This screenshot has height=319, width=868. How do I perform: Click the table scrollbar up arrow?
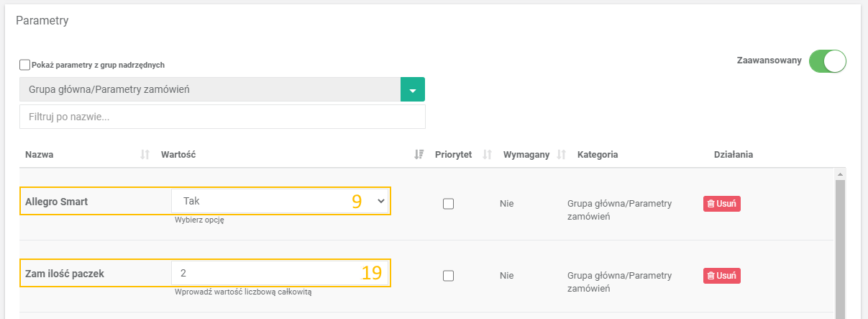pyautogui.click(x=840, y=174)
